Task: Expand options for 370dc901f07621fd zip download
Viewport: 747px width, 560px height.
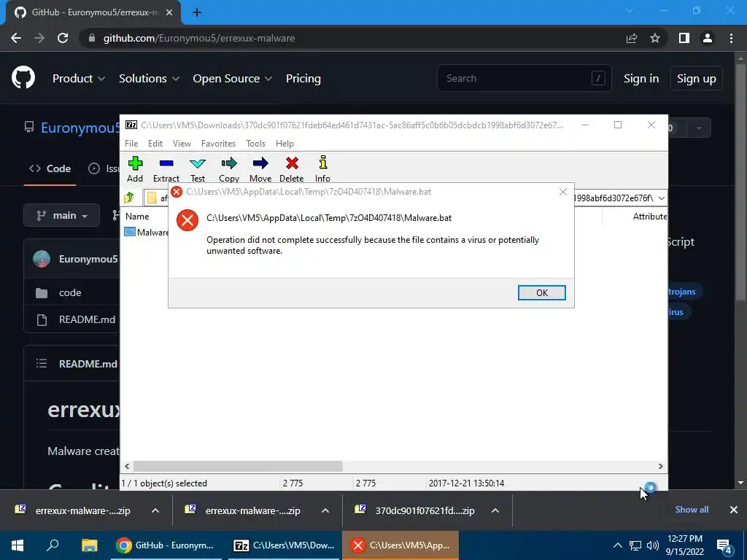Action: coord(495,510)
